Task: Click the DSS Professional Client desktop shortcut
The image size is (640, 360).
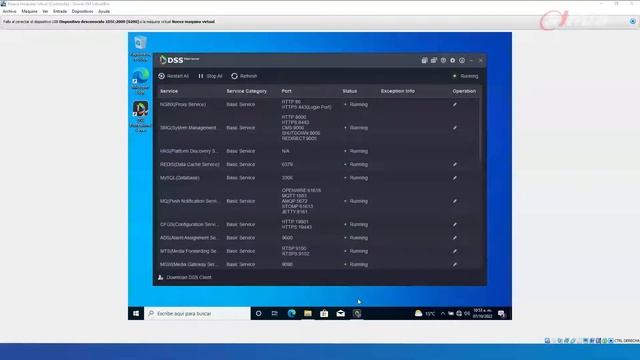Action: [x=140, y=117]
